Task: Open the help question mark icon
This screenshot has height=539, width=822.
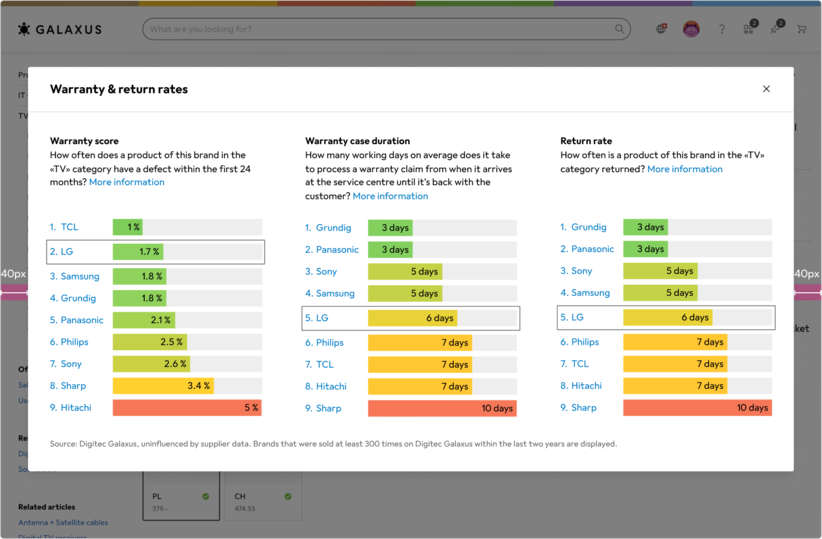Action: (x=722, y=30)
